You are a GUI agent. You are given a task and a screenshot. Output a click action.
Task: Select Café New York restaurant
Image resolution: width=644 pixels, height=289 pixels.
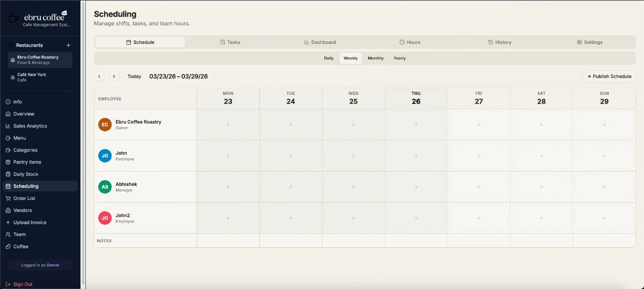(x=40, y=77)
